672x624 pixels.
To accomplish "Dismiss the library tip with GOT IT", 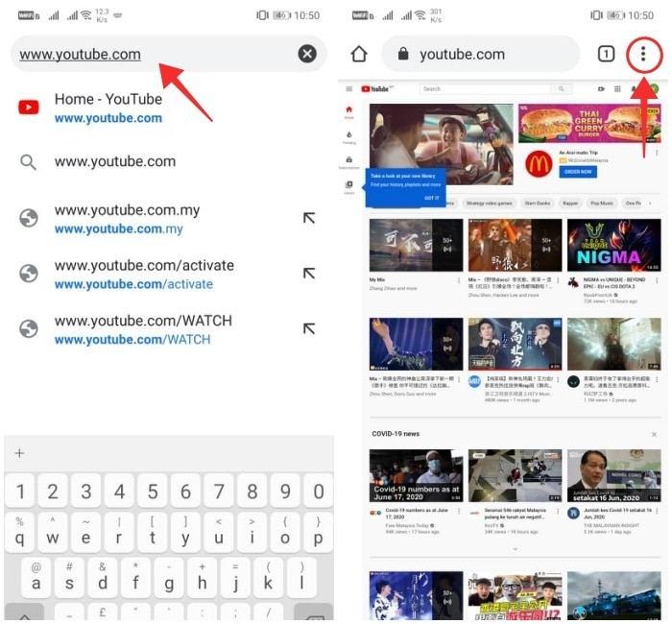I will point(432,198).
